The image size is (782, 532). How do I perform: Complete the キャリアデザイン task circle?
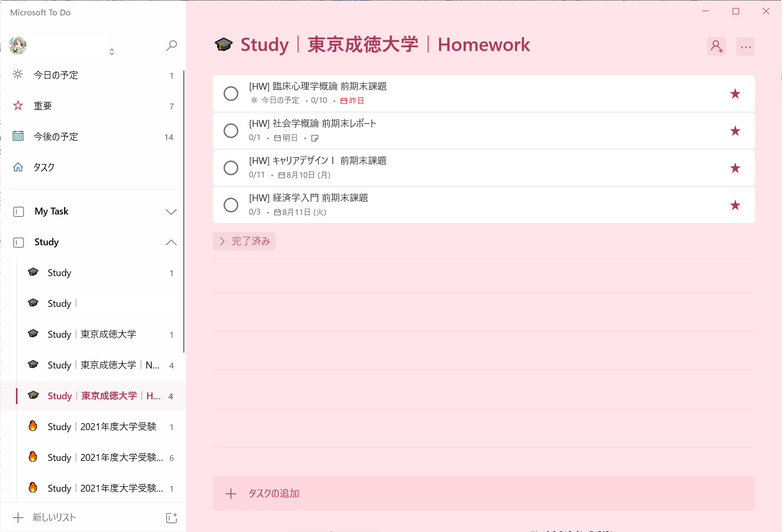231,168
